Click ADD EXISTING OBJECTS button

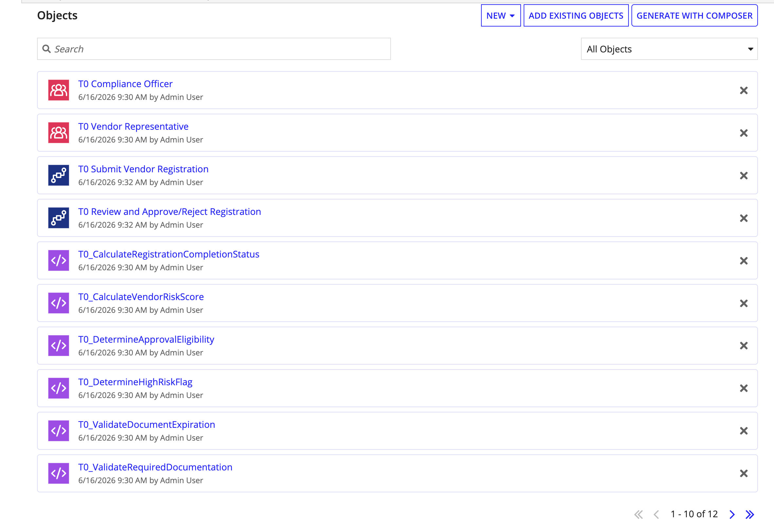pos(576,15)
